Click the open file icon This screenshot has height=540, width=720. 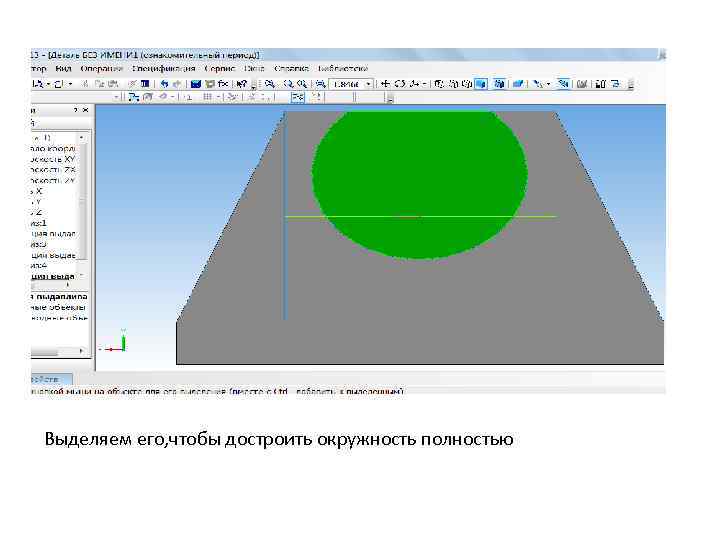tap(59, 84)
